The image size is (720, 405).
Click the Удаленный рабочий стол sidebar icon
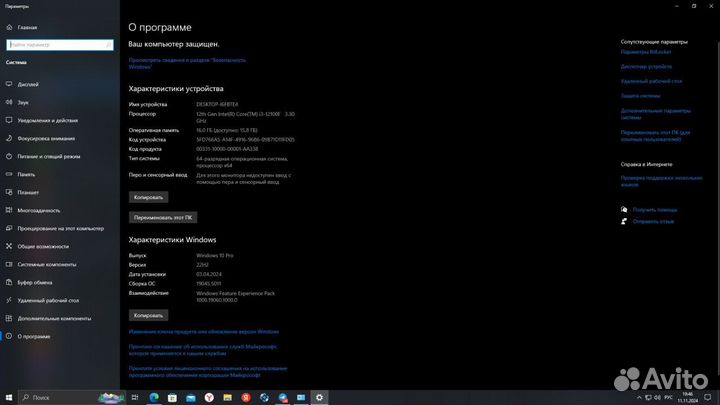point(9,300)
